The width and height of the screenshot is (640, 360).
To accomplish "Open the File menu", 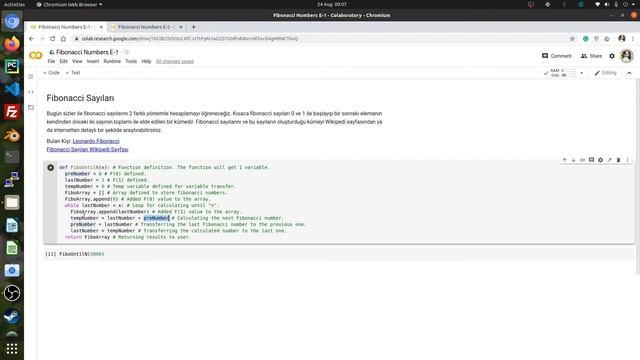I will 51,61.
